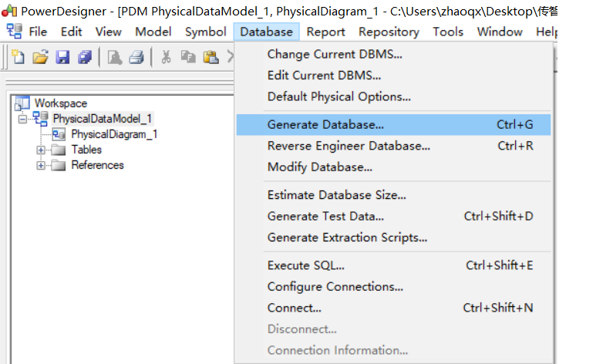Click the Workspace icon in the browser tree
Screen dimensions: 613x364
[22, 103]
